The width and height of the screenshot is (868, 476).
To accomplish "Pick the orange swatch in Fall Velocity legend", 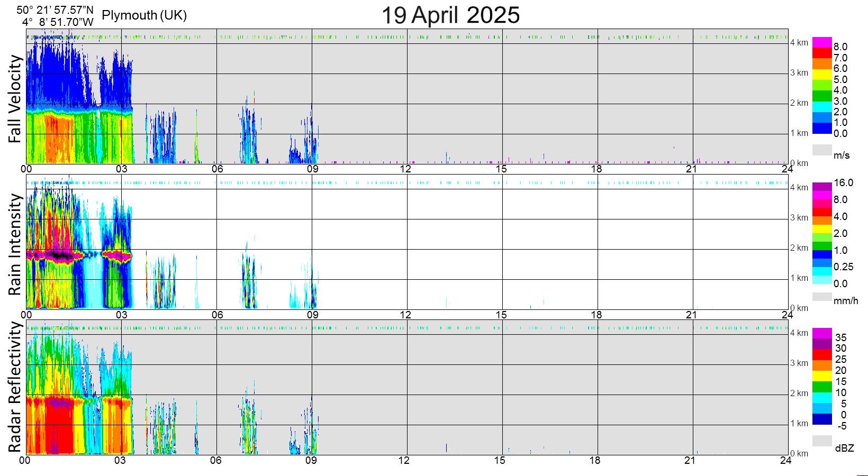I will (x=822, y=63).
